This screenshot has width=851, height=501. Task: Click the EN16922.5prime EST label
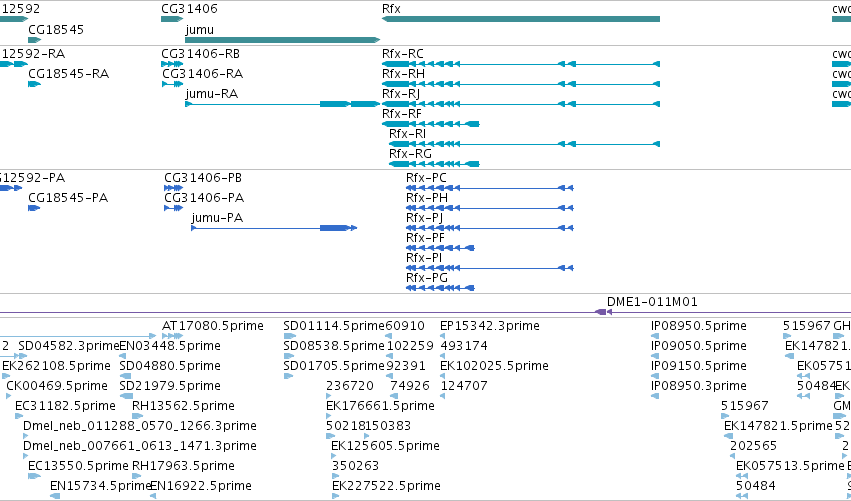click(x=201, y=486)
